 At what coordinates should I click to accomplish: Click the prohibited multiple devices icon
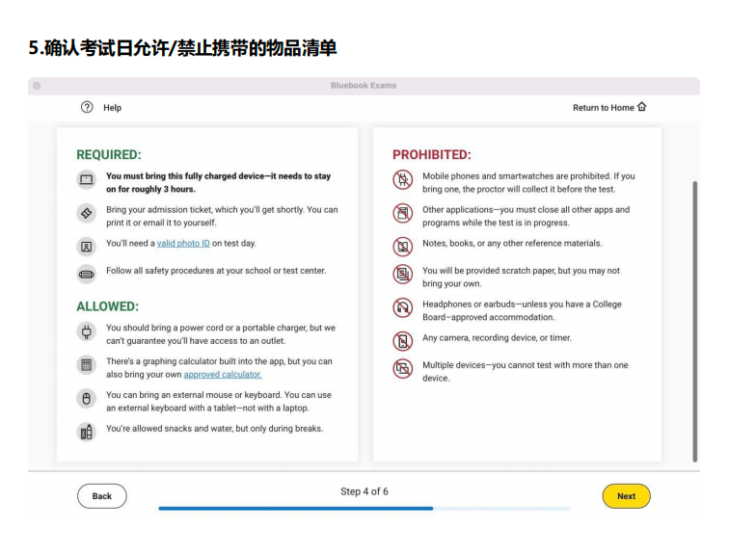pyautogui.click(x=403, y=368)
